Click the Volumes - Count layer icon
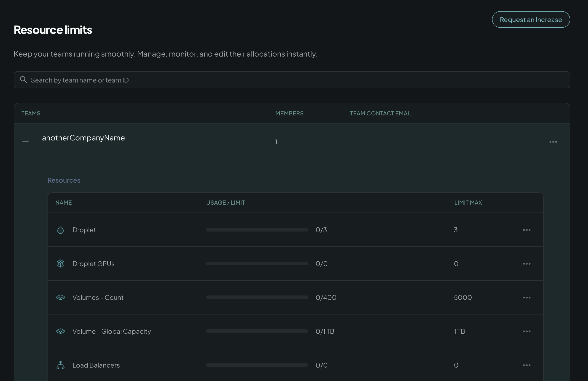588x381 pixels. point(61,298)
